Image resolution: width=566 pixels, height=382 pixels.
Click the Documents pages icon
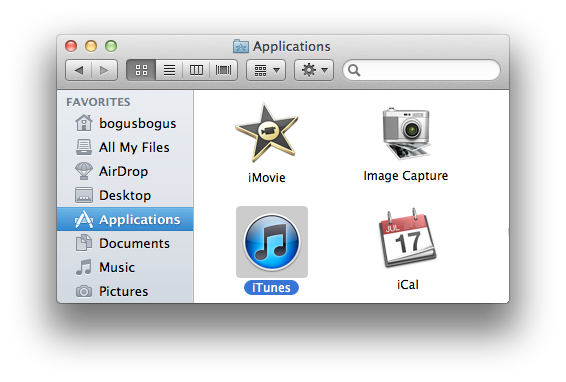click(x=84, y=243)
